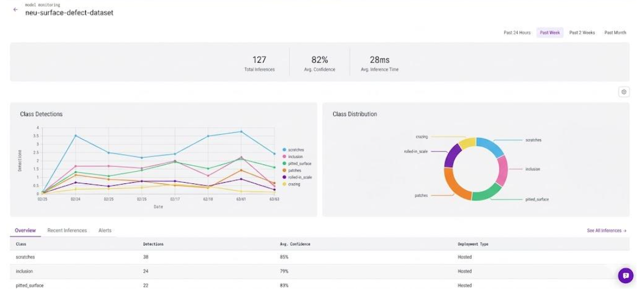Choose the Past 2 Weeks range
The height and width of the screenshot is (295, 644).
coord(582,33)
